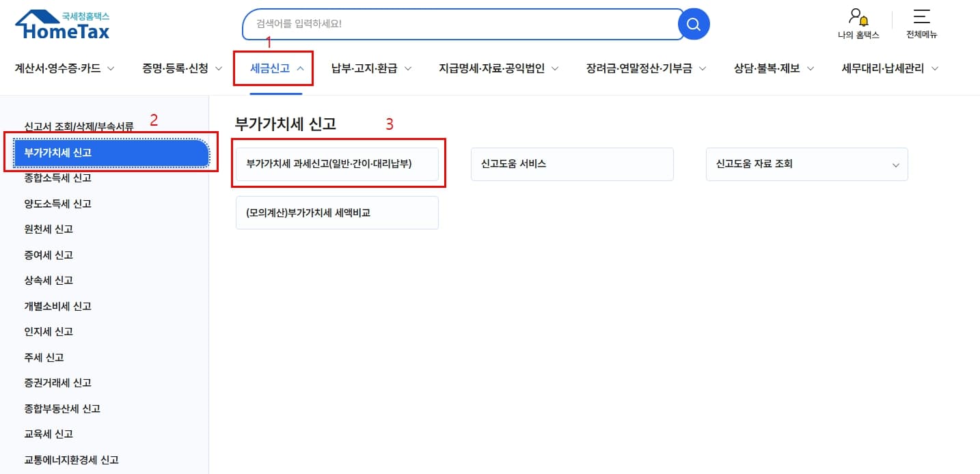
Task: Click the magnifying glass search icon
Action: click(x=692, y=24)
